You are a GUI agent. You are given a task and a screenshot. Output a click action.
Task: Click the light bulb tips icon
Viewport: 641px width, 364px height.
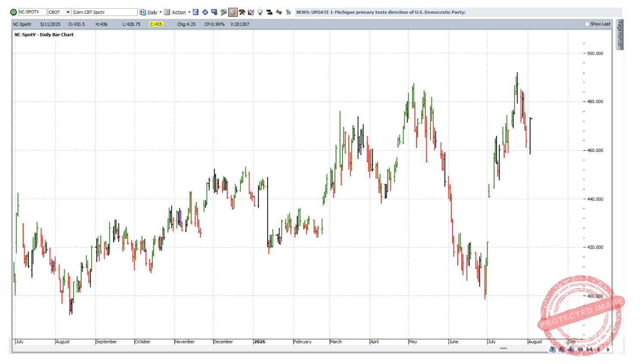click(x=260, y=12)
